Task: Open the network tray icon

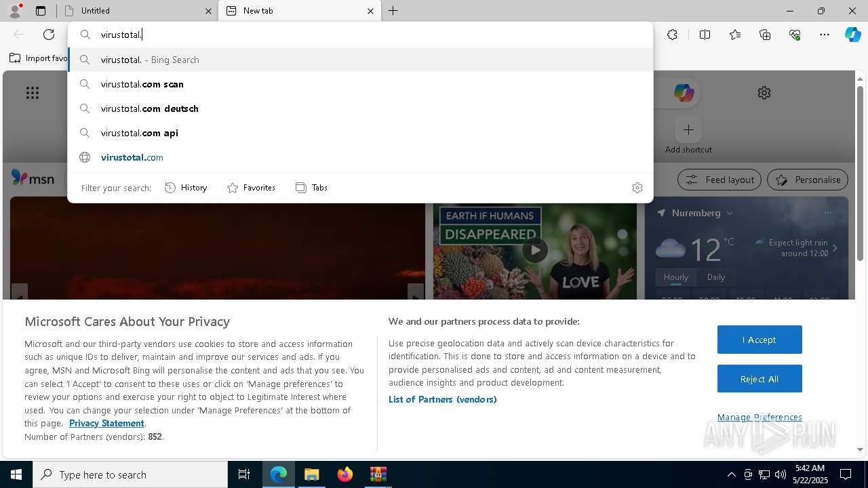Action: pos(764,474)
